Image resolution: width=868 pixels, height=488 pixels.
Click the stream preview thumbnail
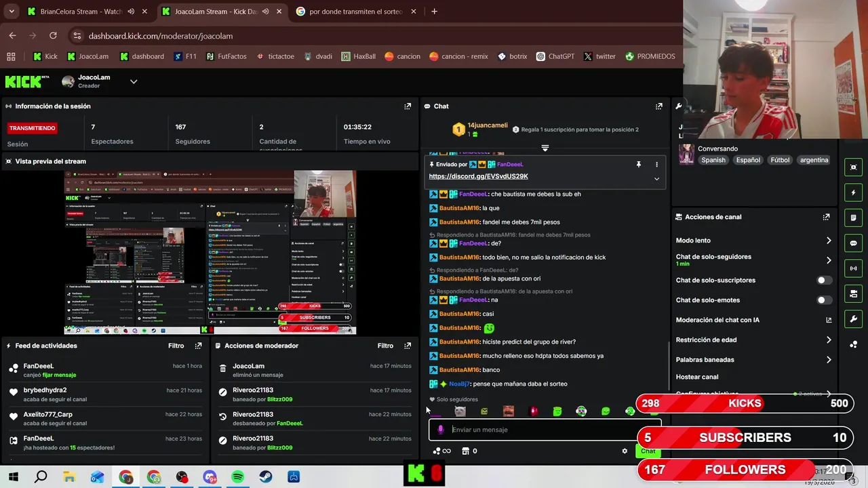pyautogui.click(x=210, y=252)
